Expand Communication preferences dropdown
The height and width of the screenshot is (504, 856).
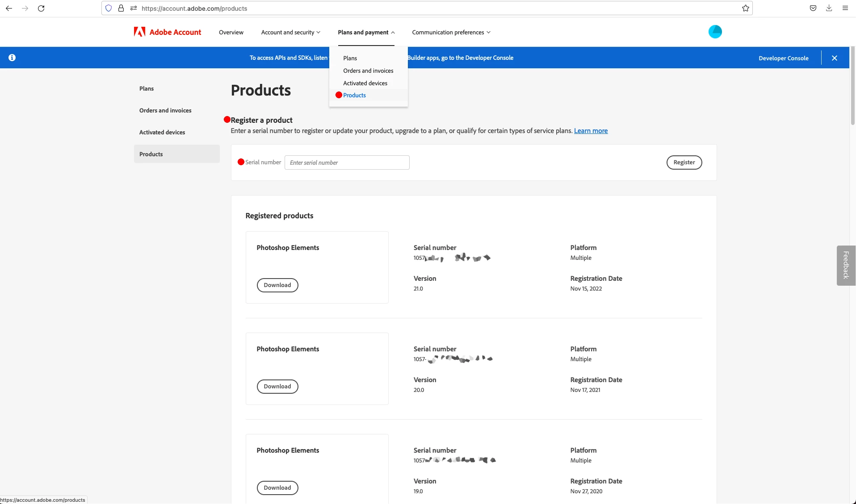(x=451, y=32)
